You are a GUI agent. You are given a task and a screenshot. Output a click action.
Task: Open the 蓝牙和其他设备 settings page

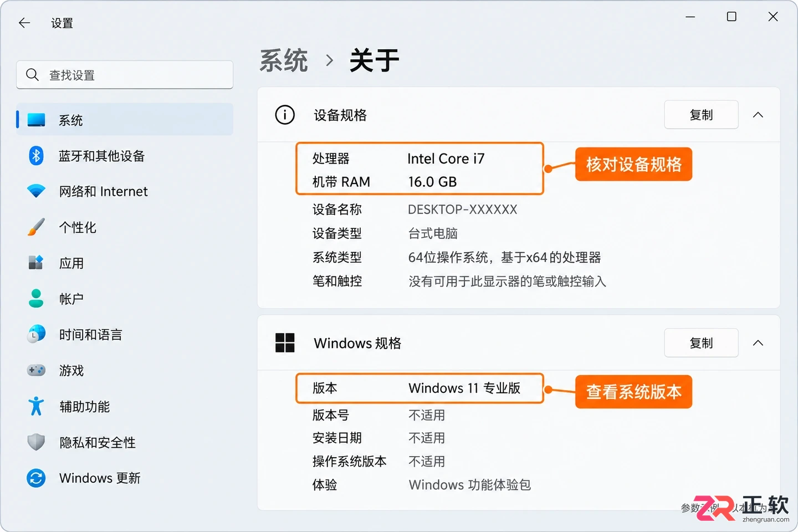125,156
